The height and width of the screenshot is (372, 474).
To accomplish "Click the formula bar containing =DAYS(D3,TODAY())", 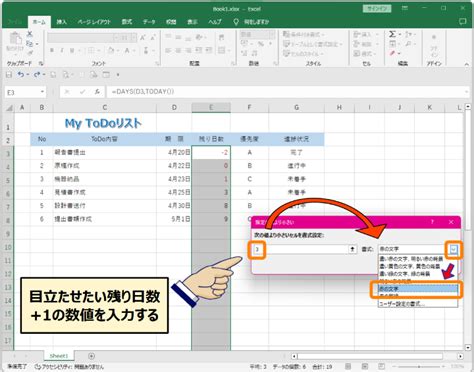I will (287, 92).
